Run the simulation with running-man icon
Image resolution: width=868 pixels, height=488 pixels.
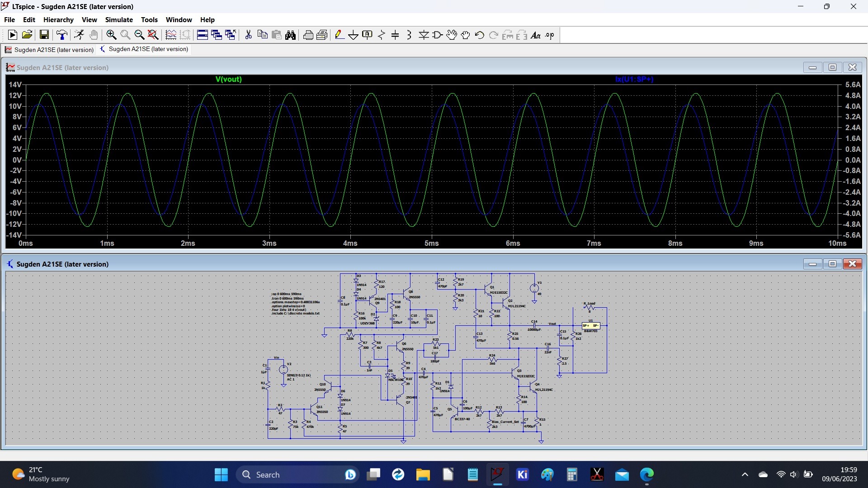tap(79, 35)
